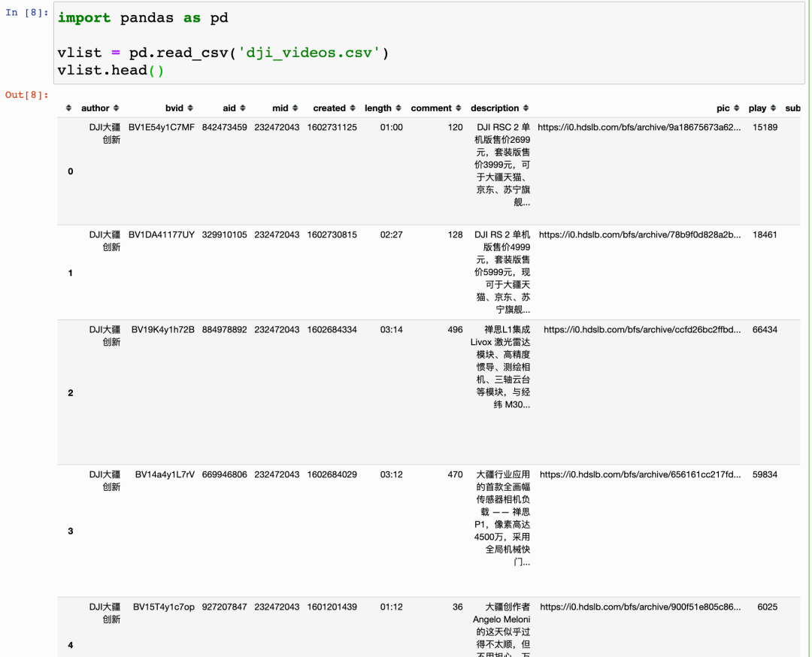Click the play column header label

coord(757,108)
